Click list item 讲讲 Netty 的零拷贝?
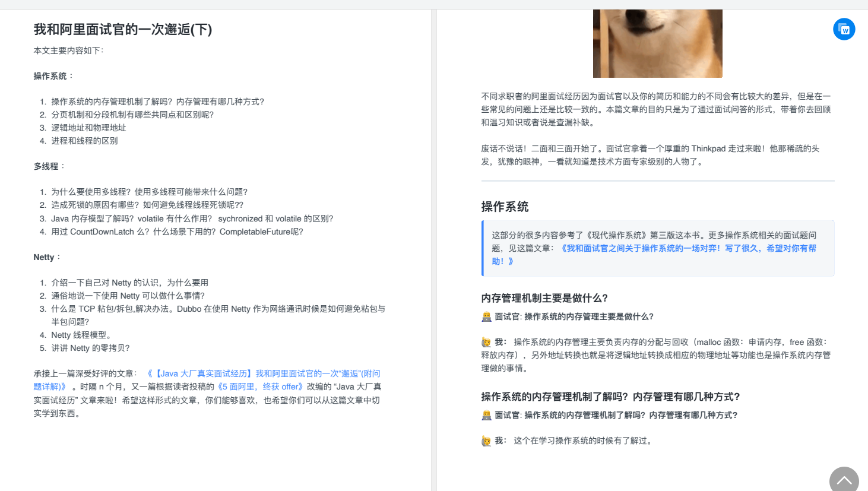The width and height of the screenshot is (868, 491). click(90, 348)
